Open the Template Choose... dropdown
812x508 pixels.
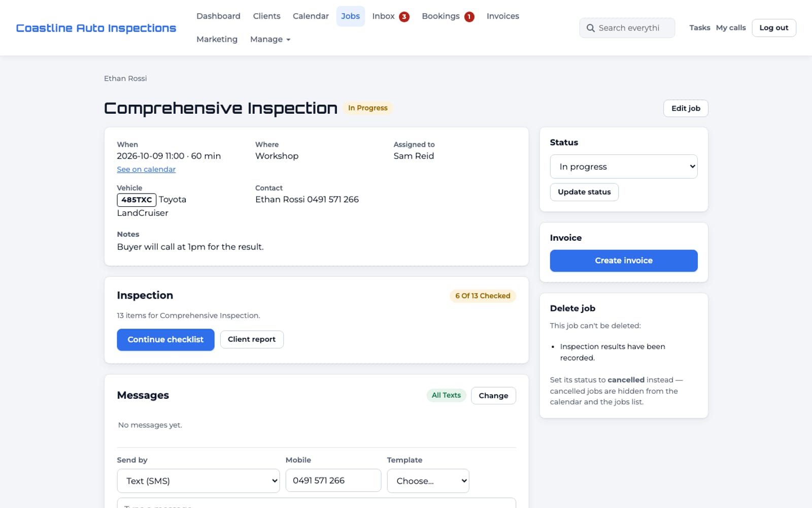pos(428,481)
